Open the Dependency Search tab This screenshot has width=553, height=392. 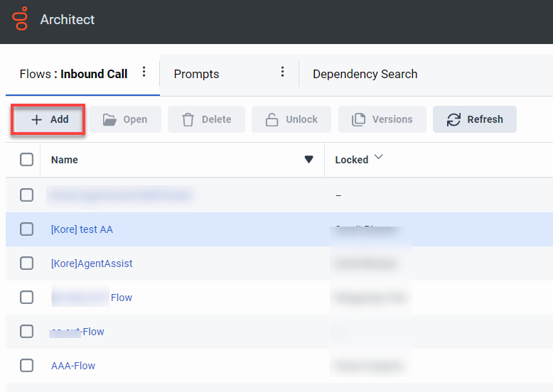pos(365,74)
